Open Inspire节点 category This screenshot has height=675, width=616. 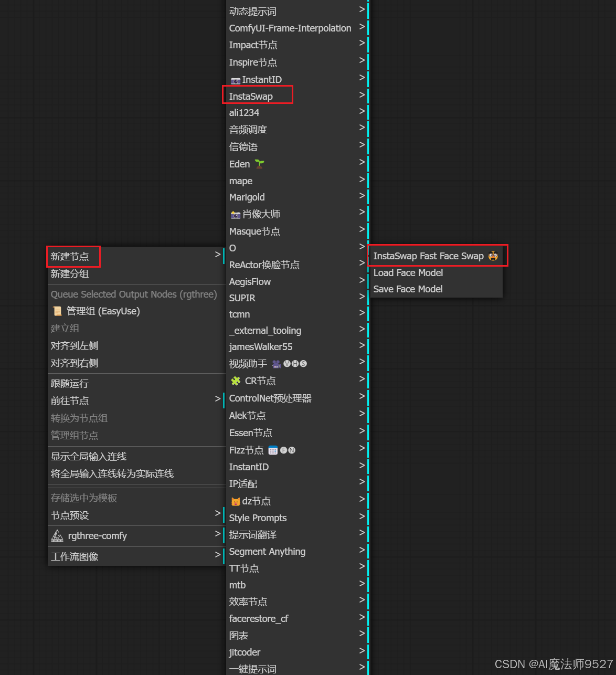pyautogui.click(x=297, y=62)
